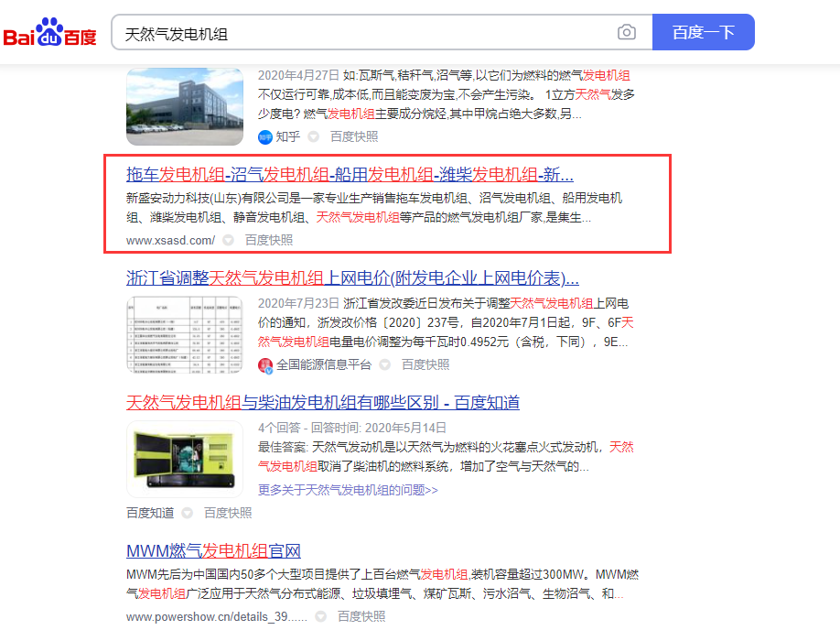This screenshot has height=630, width=840.
Task: Visit the www.xsasd.com/ URL link
Action: click(170, 240)
